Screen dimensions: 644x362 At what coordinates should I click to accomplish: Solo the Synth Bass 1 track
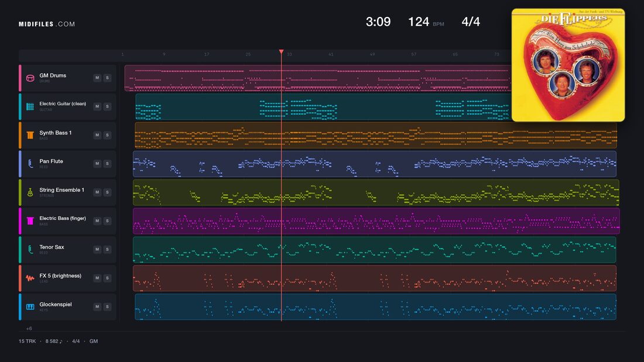(107, 135)
